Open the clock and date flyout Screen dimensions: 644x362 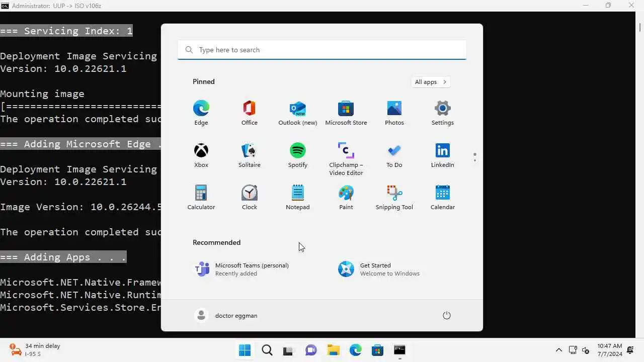(610, 350)
